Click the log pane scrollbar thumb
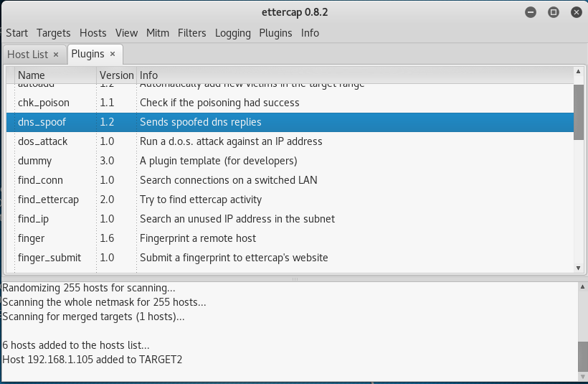This screenshot has width=588, height=384. [x=582, y=354]
